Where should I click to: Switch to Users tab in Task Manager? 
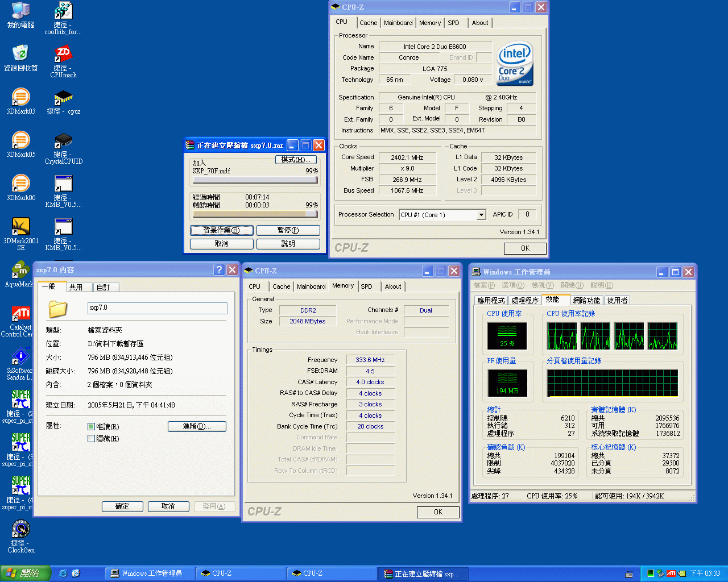(617, 300)
